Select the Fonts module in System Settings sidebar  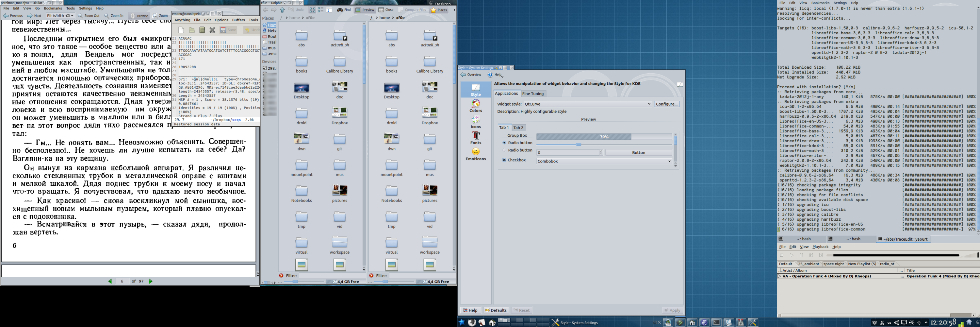tap(476, 138)
